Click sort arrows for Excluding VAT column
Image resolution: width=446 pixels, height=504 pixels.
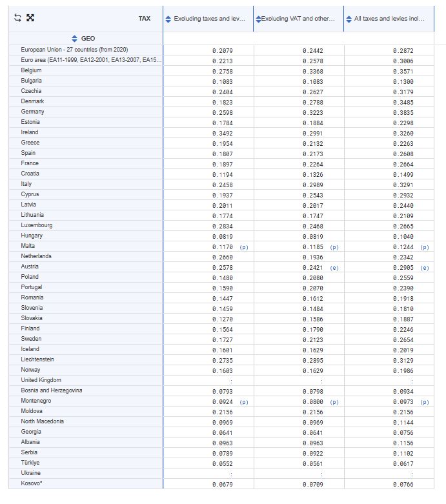pyautogui.click(x=258, y=19)
